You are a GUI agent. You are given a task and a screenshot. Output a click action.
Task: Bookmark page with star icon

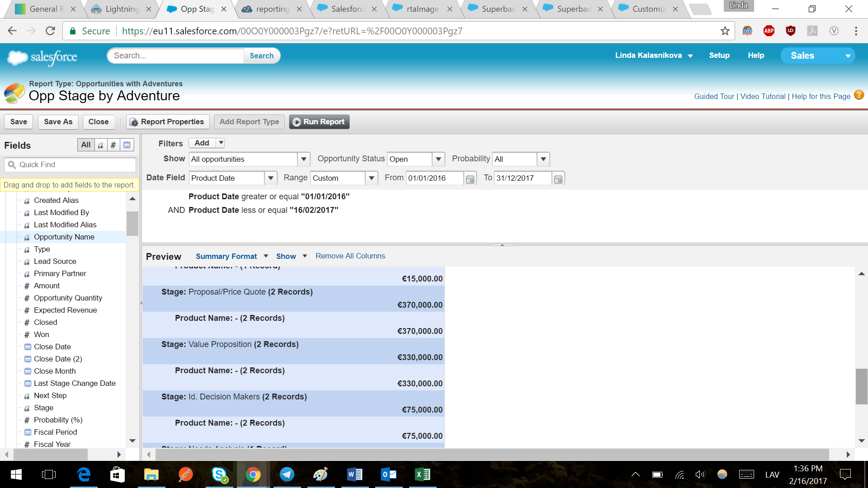pyautogui.click(x=725, y=31)
